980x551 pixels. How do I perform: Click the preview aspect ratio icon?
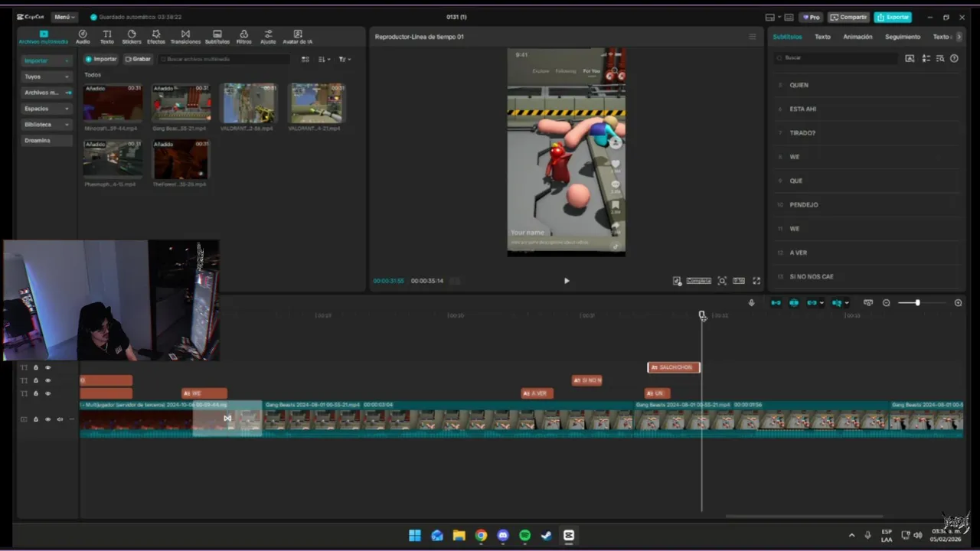(739, 281)
